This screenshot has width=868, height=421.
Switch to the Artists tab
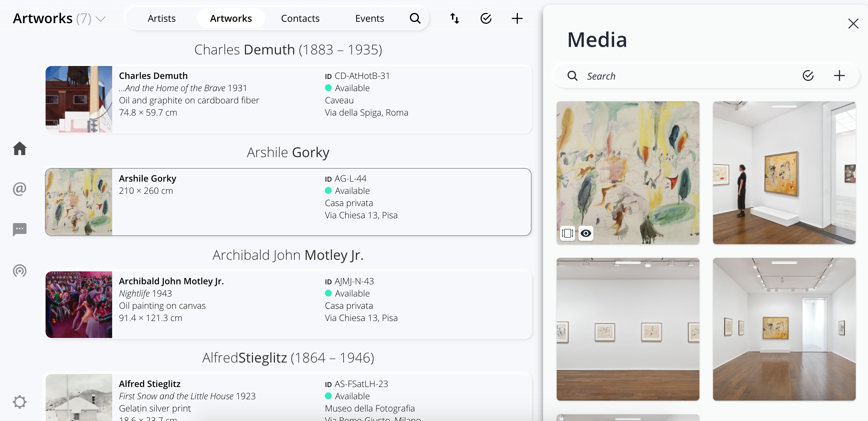(x=162, y=18)
